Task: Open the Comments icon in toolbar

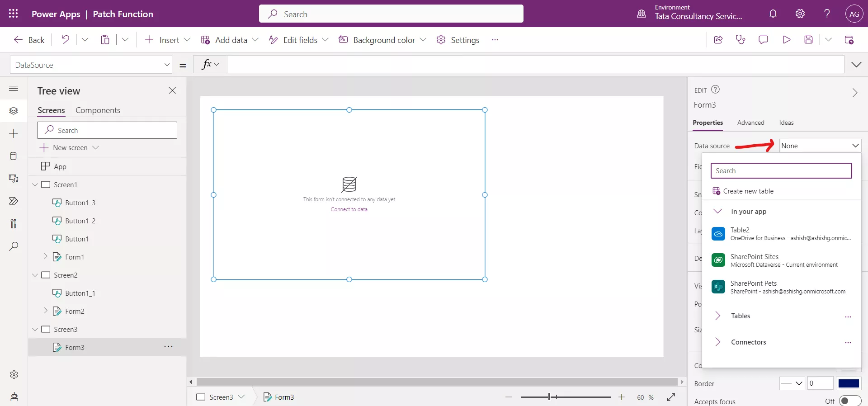Action: click(763, 40)
